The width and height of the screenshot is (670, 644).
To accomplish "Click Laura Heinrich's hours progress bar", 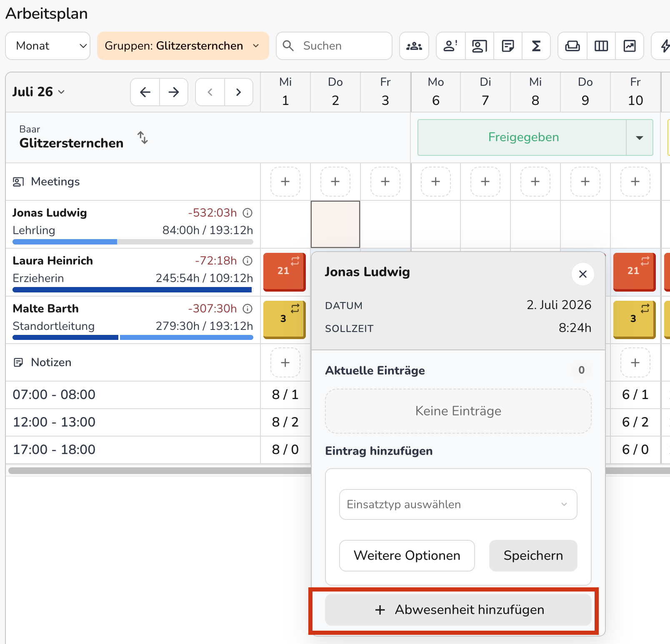I will [133, 290].
